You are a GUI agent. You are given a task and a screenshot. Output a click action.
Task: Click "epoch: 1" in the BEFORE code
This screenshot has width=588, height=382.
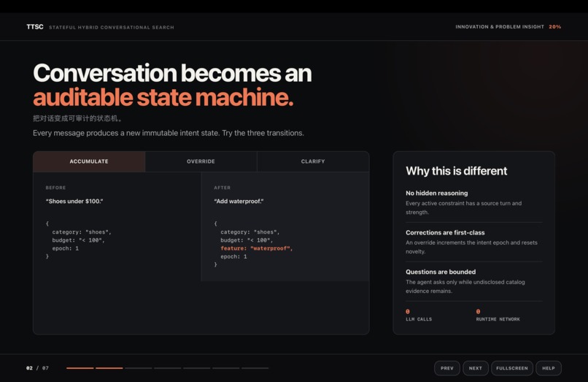coord(65,248)
